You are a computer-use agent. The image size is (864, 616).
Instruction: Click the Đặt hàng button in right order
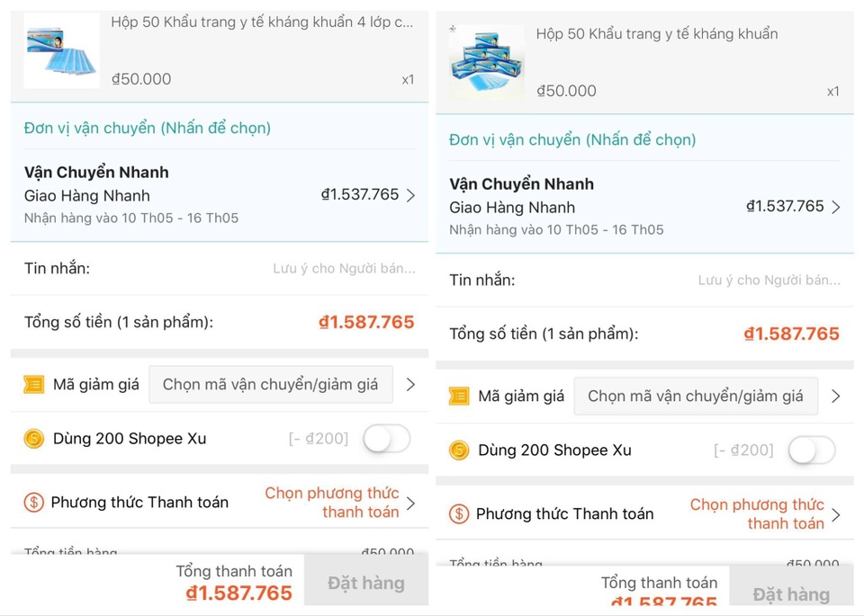tap(791, 594)
